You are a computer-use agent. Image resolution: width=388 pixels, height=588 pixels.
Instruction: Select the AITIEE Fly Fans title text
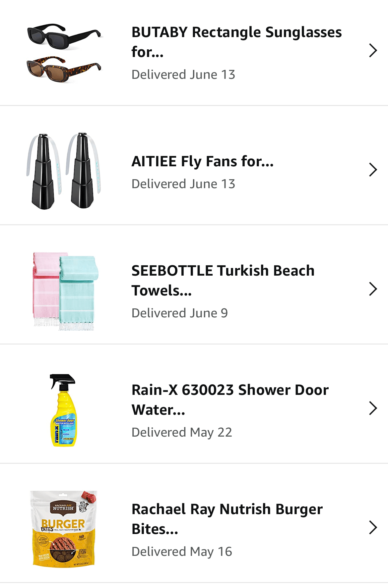tap(202, 162)
